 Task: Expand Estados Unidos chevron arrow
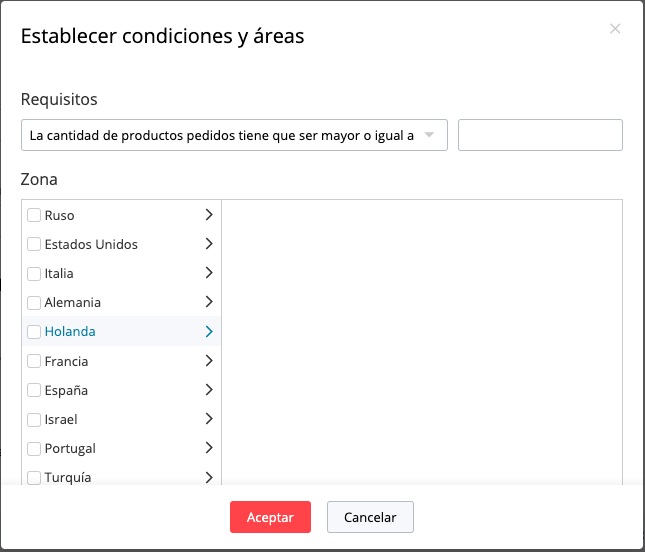click(x=209, y=244)
